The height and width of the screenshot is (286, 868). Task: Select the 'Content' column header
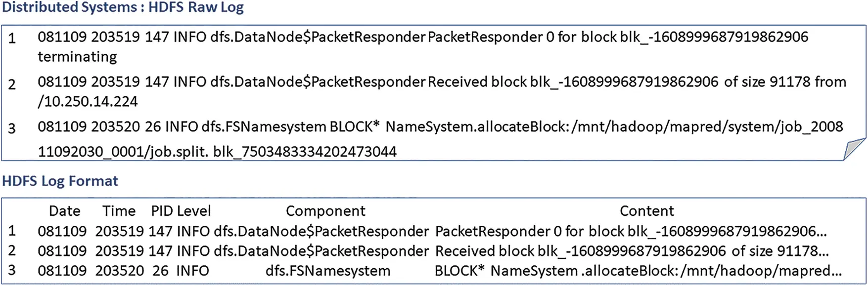pos(646,211)
